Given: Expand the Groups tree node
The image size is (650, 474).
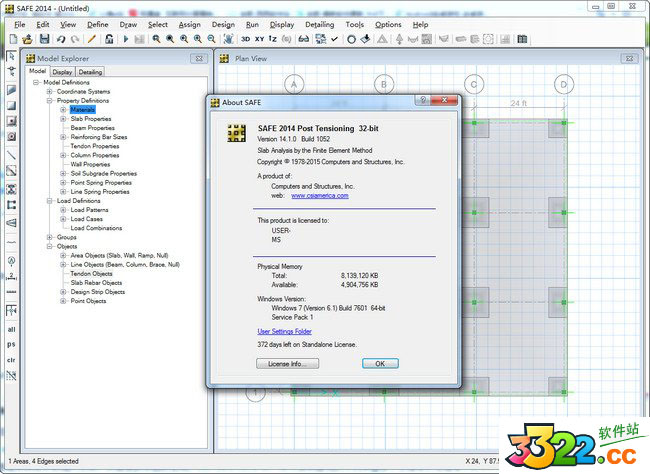Looking at the screenshot, I should (x=49, y=237).
